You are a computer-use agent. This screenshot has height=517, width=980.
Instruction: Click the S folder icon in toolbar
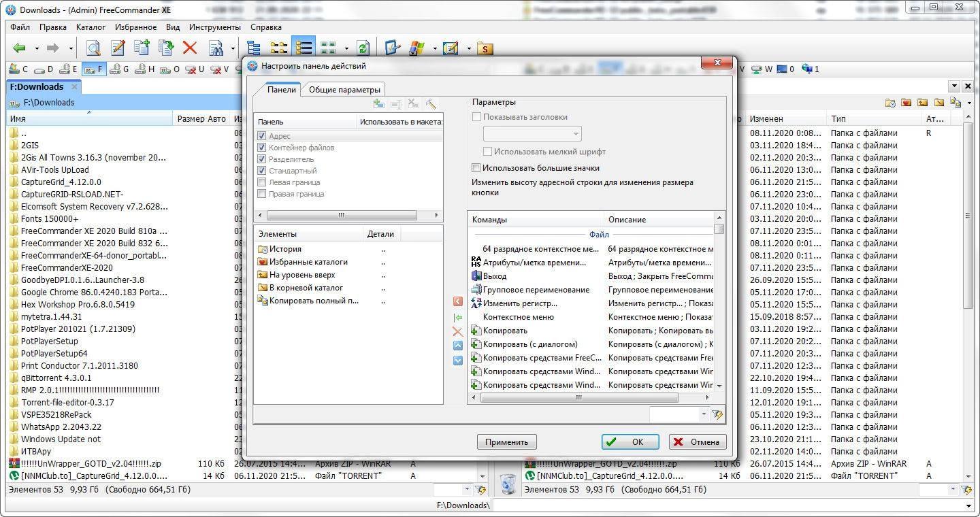pos(485,48)
